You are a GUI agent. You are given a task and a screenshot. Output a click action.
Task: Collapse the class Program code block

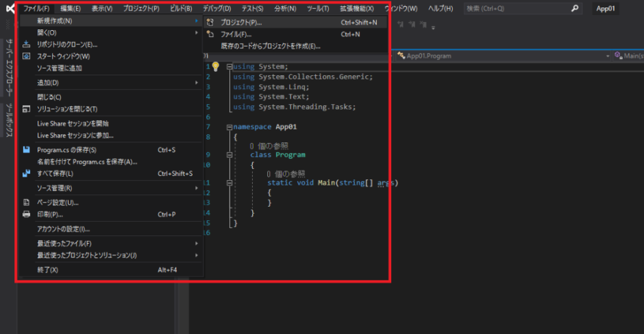click(x=229, y=155)
